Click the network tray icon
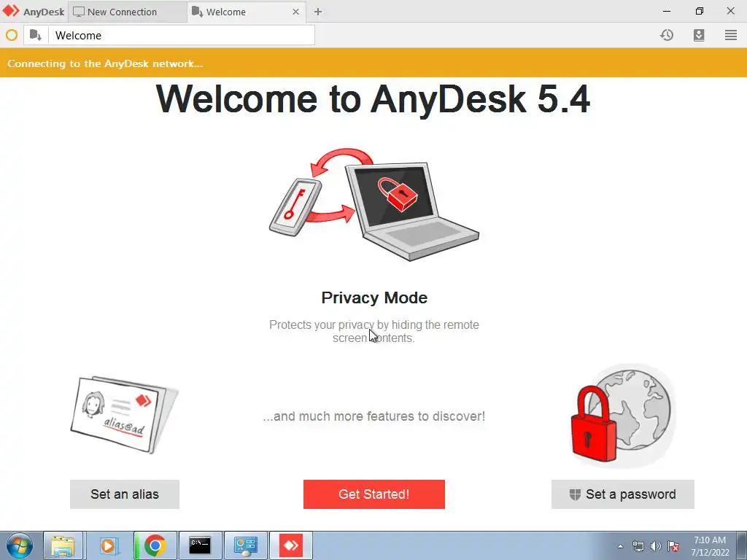The height and width of the screenshot is (560, 747). (x=638, y=546)
